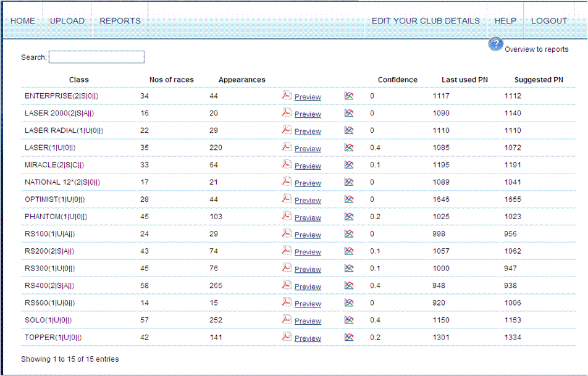The width and height of the screenshot is (588, 376).
Task: Open the Overview to reports link
Action: 536,49
